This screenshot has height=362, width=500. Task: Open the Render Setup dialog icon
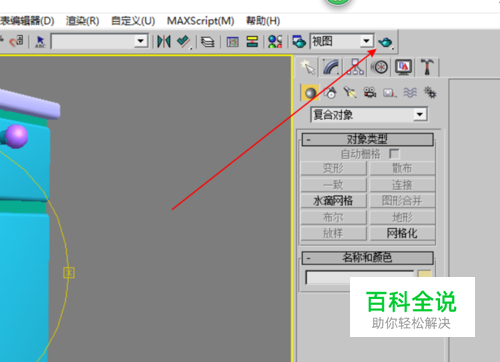click(x=299, y=42)
